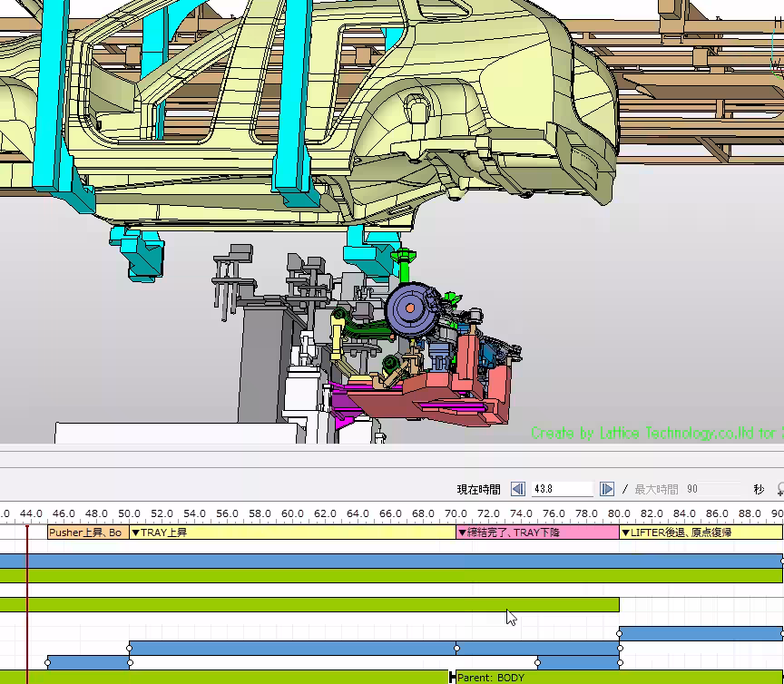Select the Parent: BODY marker on the track
Viewport: 784px width, 684px height.
pyautogui.click(x=490, y=677)
